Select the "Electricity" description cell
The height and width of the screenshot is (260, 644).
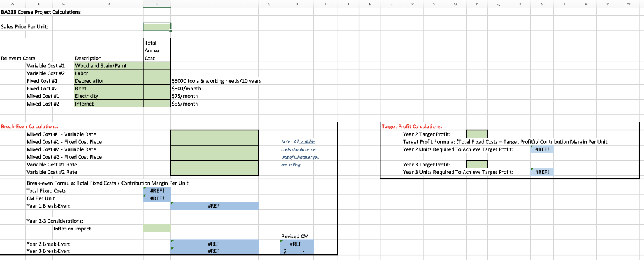click(x=109, y=96)
